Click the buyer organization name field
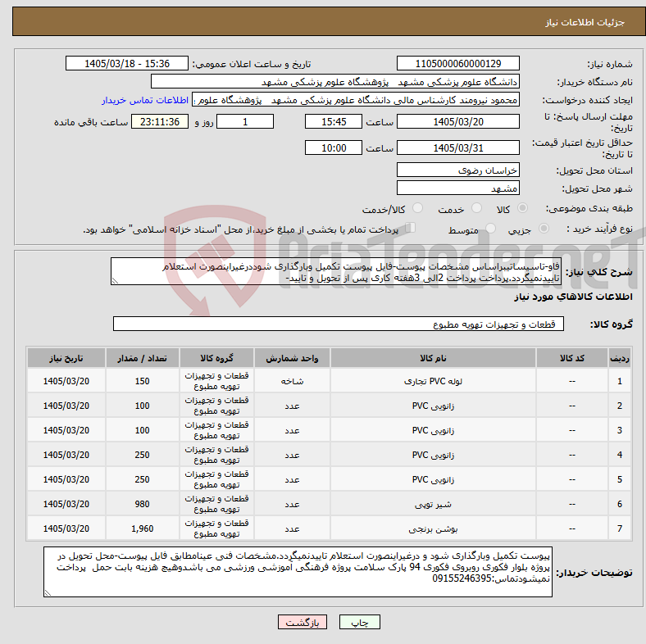646x644 pixels. click(335, 82)
